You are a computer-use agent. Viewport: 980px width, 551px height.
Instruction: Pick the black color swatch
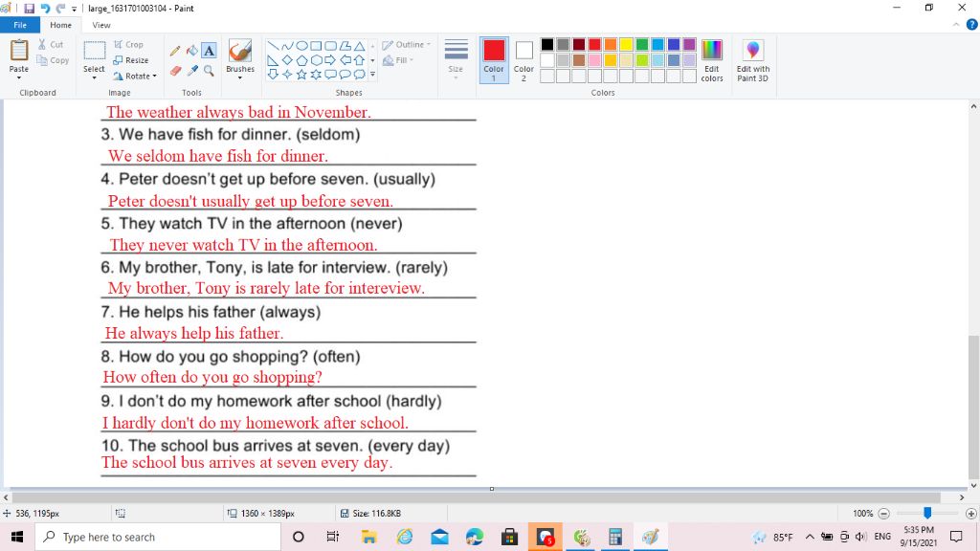point(547,44)
